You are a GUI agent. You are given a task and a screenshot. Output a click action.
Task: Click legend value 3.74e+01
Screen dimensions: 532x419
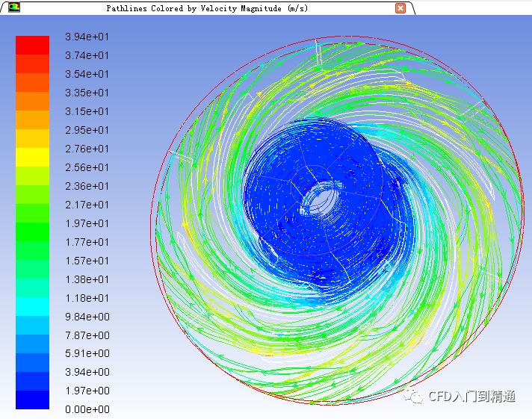tap(87, 55)
